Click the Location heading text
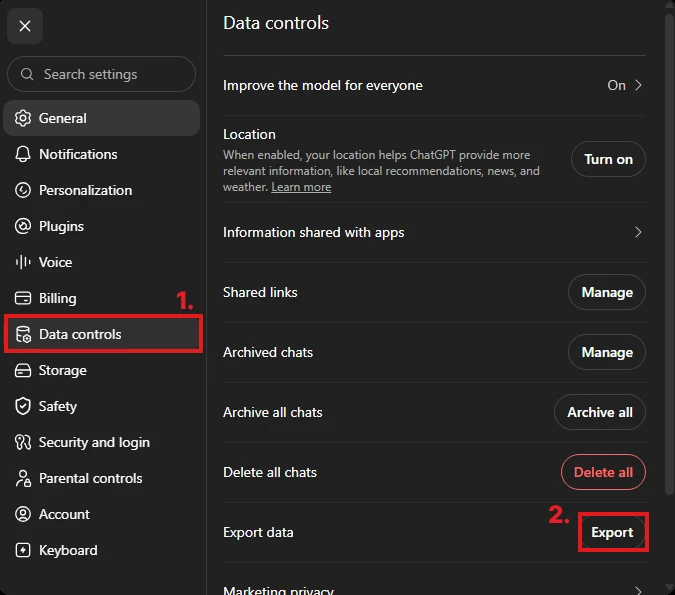The width and height of the screenshot is (675, 595). pyautogui.click(x=249, y=134)
